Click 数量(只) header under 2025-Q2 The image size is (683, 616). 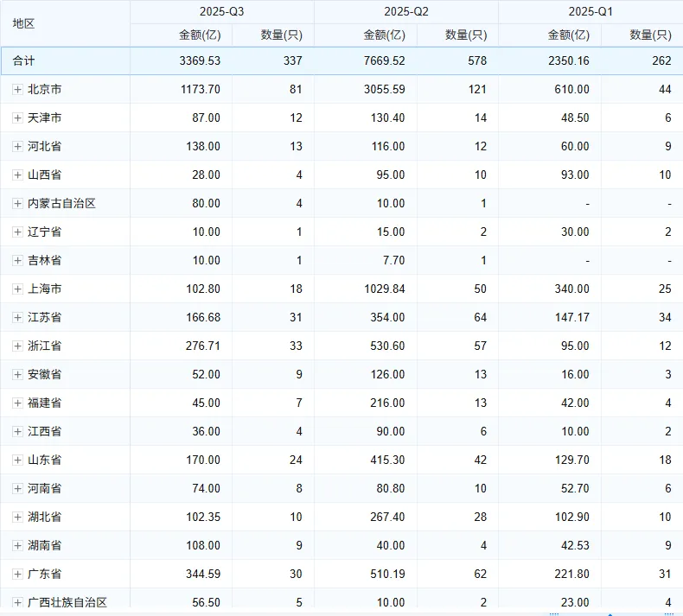(x=466, y=35)
